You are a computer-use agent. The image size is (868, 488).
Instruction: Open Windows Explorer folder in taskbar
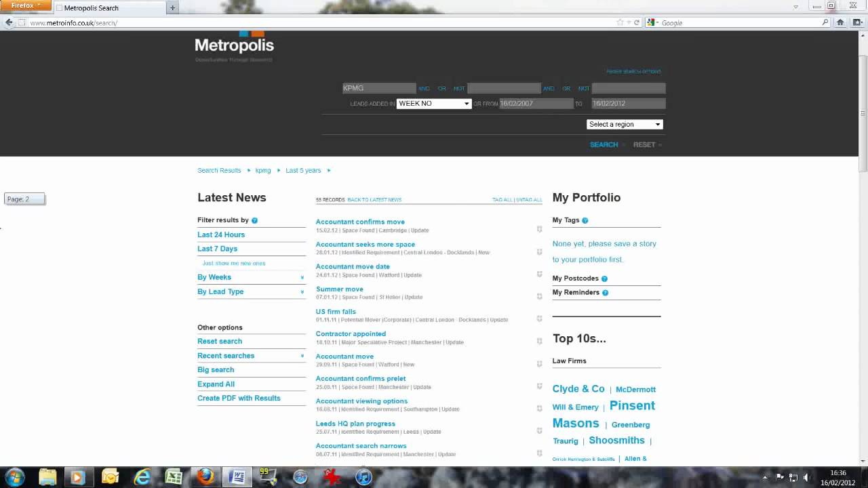(x=47, y=477)
